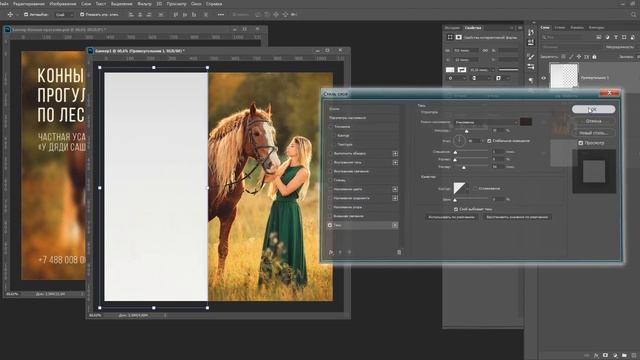Viewport: 640px width, 360px height.
Task: Click the move effect up arrow in Layer Style
Action: point(340,252)
